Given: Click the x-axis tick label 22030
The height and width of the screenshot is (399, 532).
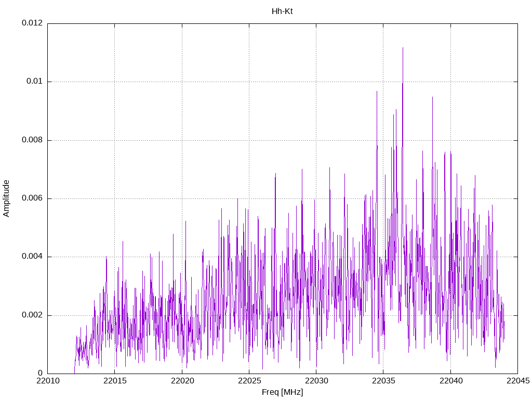Looking at the screenshot, I should [316, 381].
